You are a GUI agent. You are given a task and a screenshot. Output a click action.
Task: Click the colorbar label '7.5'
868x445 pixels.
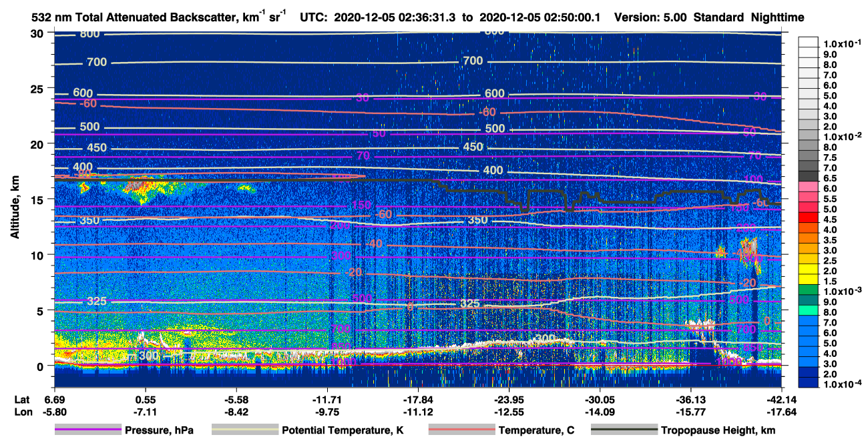(831, 157)
